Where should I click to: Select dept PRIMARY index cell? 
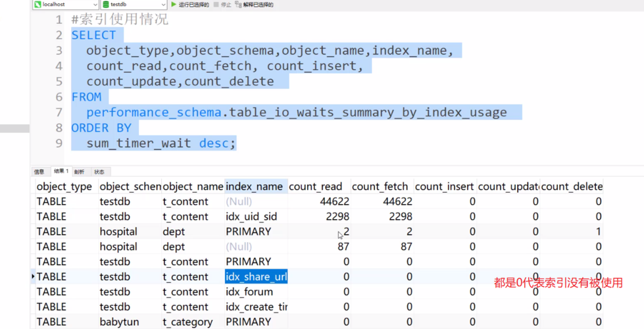click(256, 232)
